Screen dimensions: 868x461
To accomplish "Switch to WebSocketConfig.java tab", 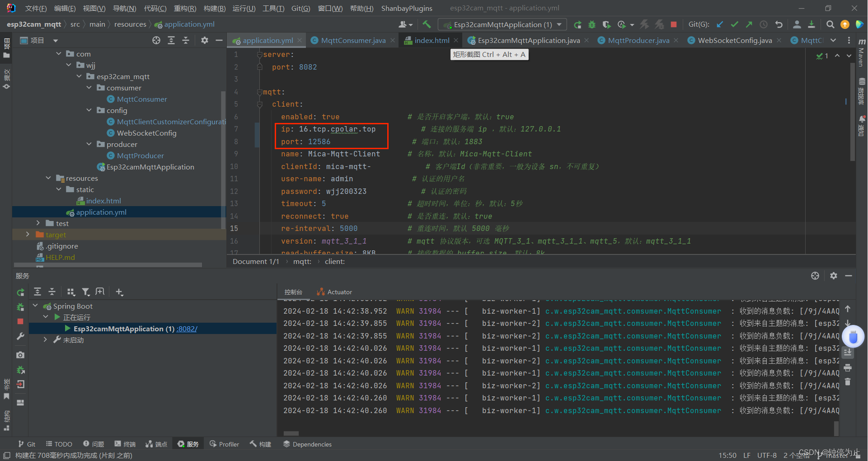I will click(734, 40).
